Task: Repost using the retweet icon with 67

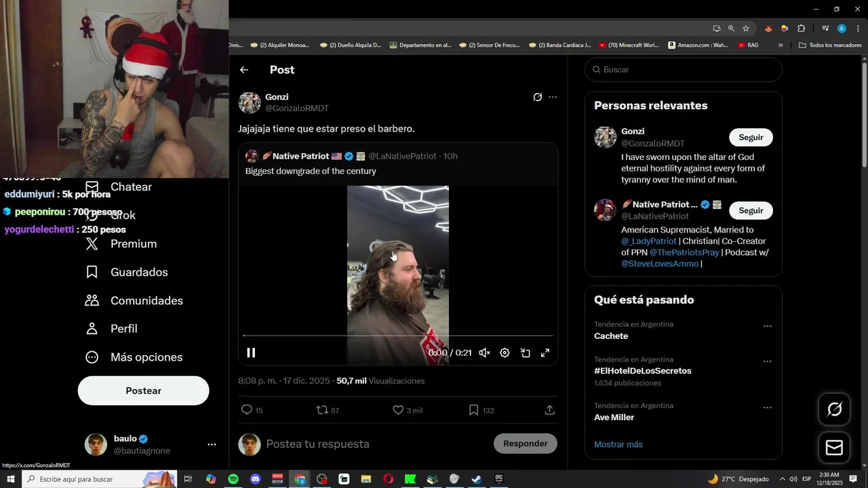Action: (x=328, y=410)
